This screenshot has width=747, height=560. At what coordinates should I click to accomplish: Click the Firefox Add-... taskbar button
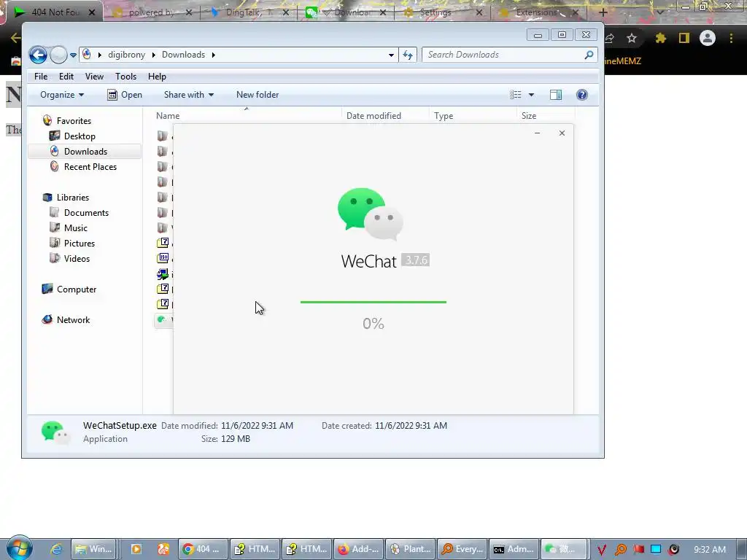click(360, 549)
